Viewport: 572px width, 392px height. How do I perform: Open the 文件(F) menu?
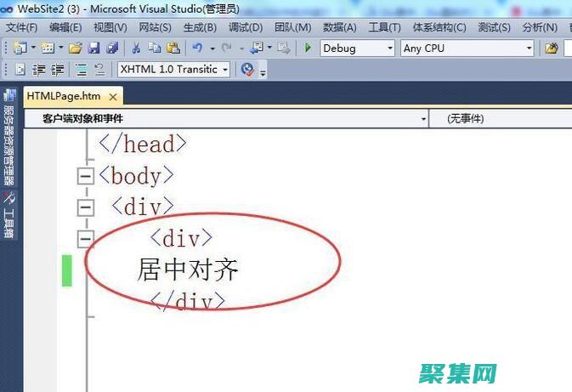pos(22,27)
